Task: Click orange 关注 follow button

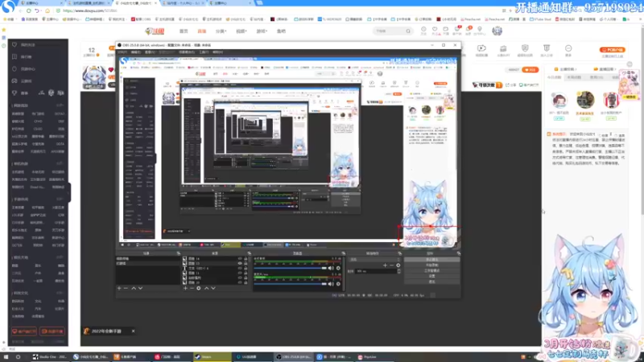Action: tap(530, 70)
